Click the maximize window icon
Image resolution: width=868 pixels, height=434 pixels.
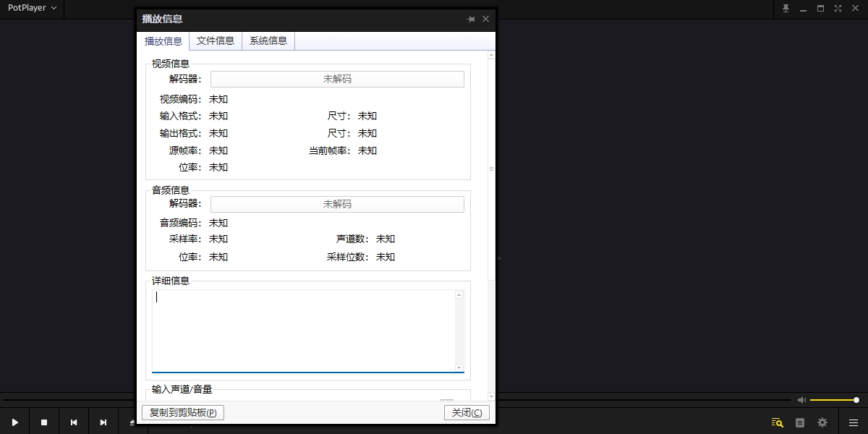click(820, 8)
